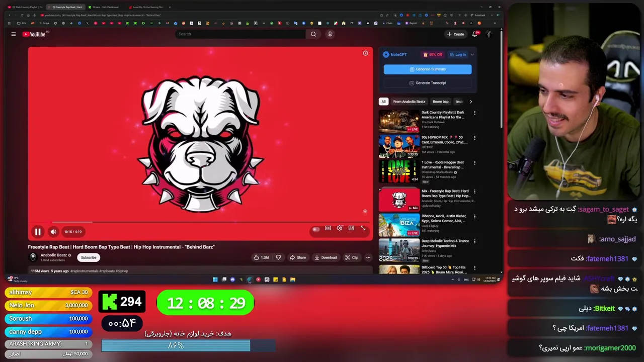The image size is (644, 362).
Task: Toggle closed captions in the player
Action: pos(328,228)
